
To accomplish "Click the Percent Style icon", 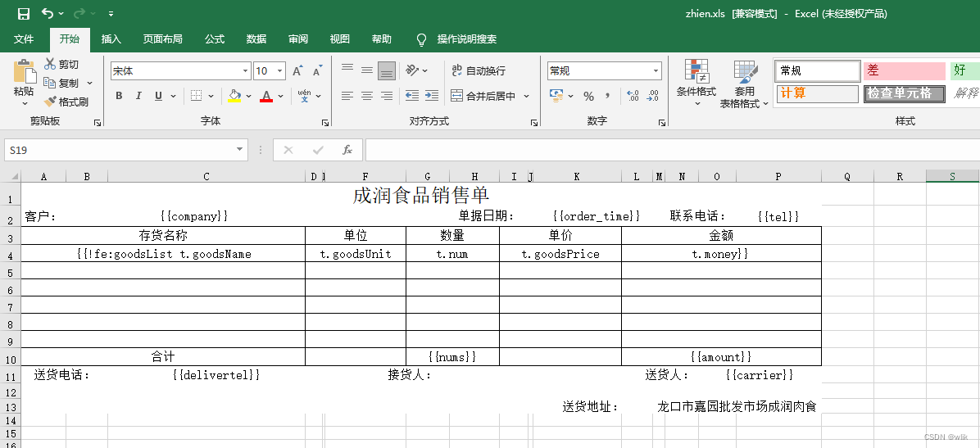I will click(589, 96).
